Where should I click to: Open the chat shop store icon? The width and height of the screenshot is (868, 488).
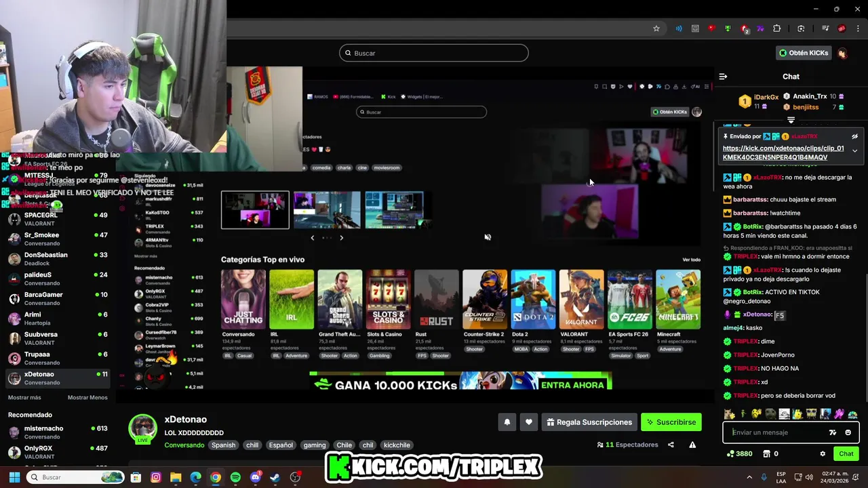(767, 453)
